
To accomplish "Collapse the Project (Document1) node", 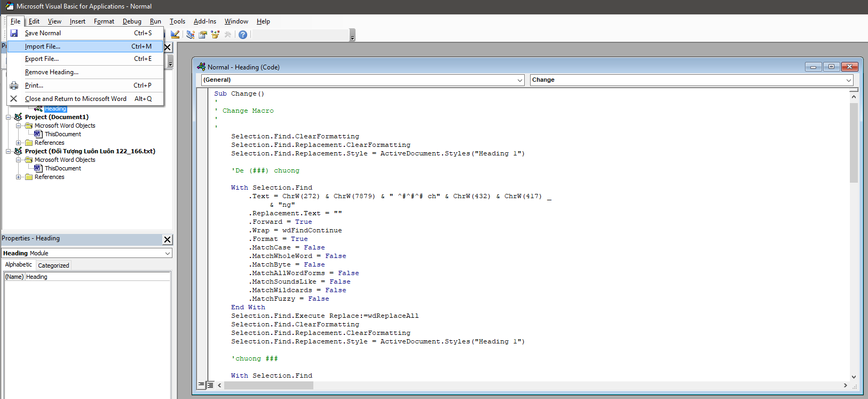I will tap(9, 117).
